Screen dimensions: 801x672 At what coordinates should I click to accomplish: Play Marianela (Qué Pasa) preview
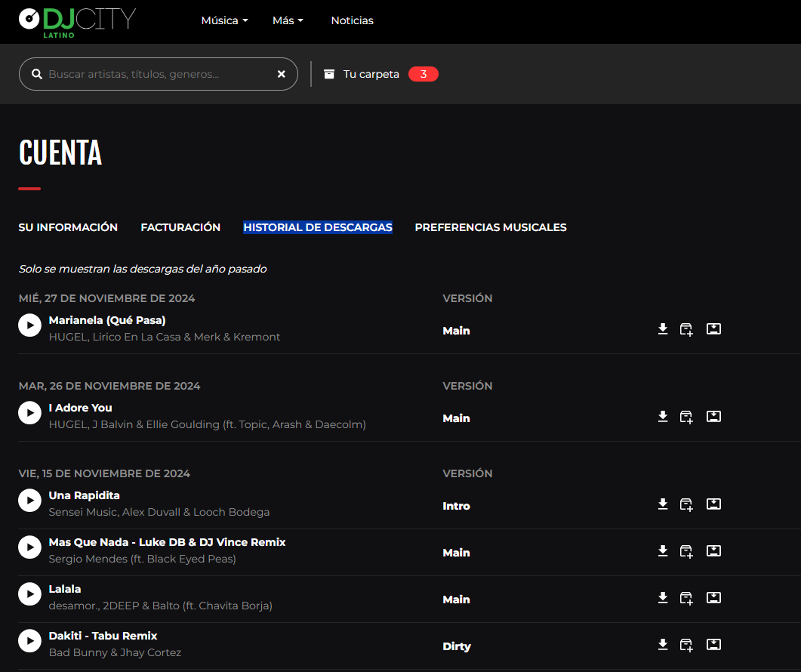tap(29, 325)
